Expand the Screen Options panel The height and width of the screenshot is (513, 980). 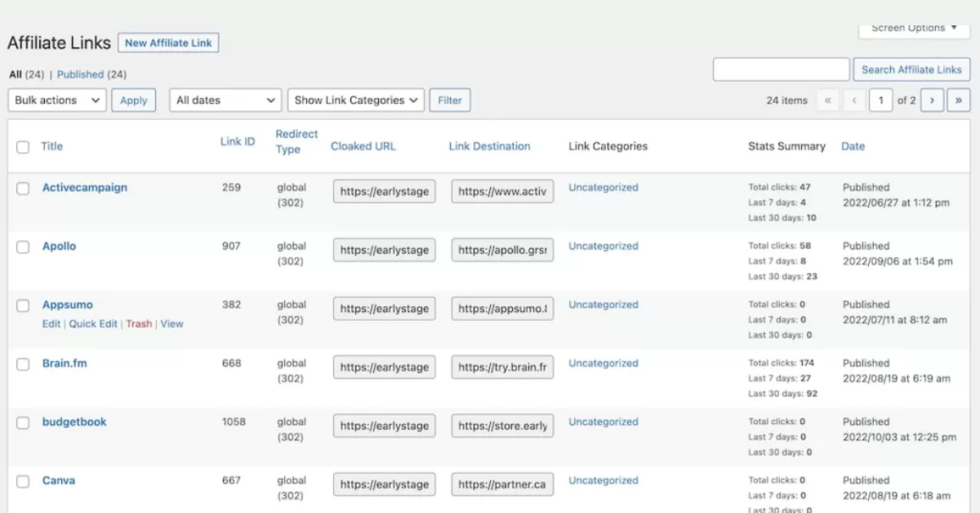tap(914, 29)
